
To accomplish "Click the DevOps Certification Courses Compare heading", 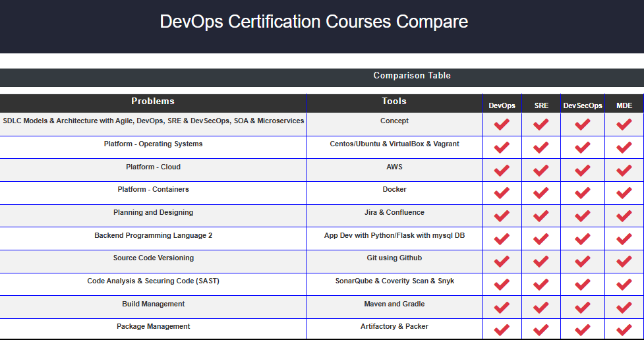I will (314, 22).
